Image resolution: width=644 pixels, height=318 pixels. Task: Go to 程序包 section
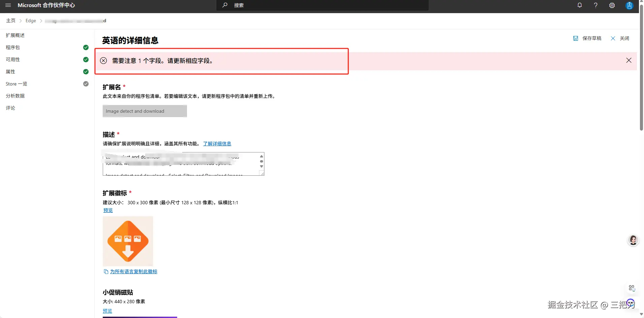tap(13, 47)
